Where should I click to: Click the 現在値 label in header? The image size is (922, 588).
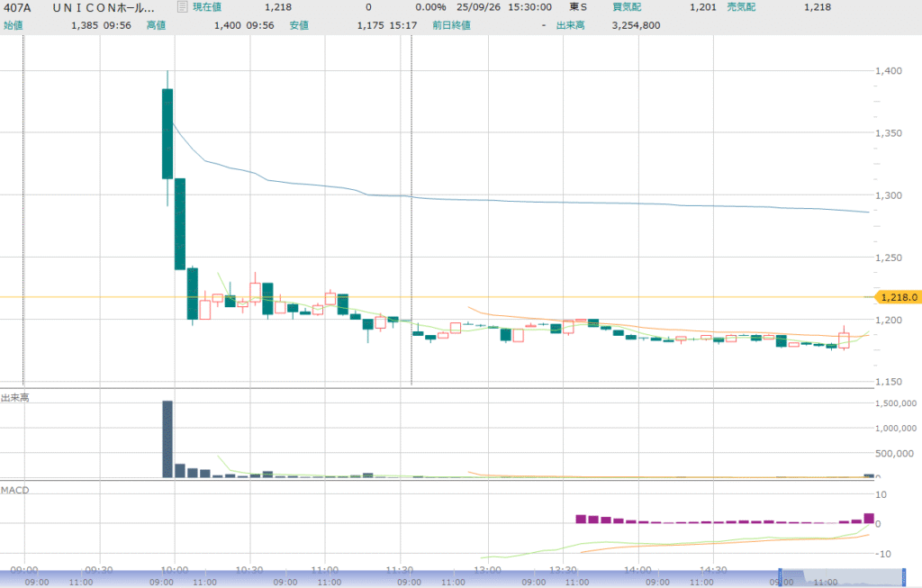tap(206, 7)
